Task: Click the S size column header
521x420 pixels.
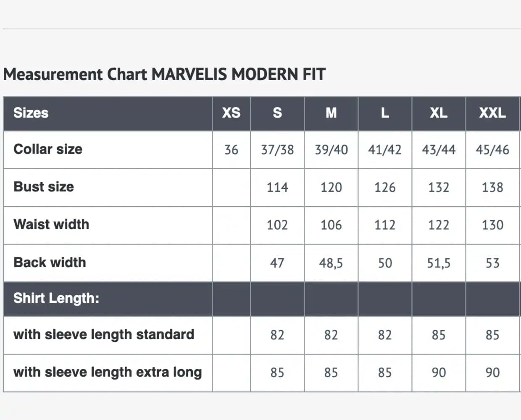Action: tap(277, 113)
